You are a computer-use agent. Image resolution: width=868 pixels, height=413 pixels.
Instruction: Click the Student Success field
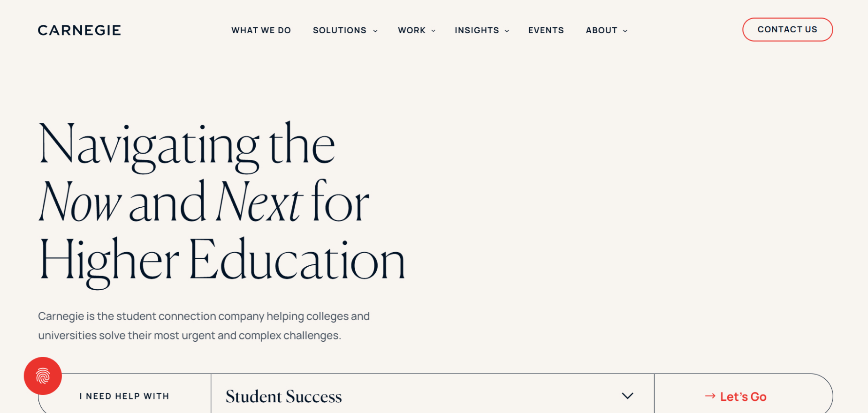[x=284, y=396]
